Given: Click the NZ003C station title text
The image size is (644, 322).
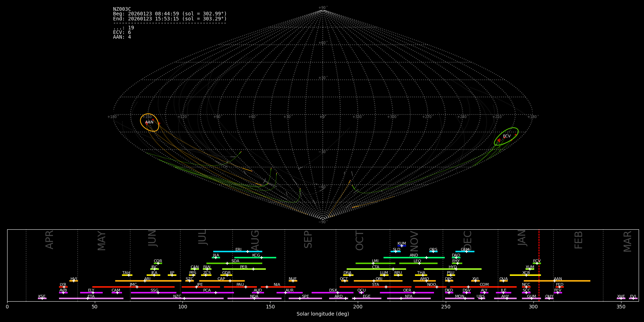Looking at the screenshot, I should coord(122,9).
